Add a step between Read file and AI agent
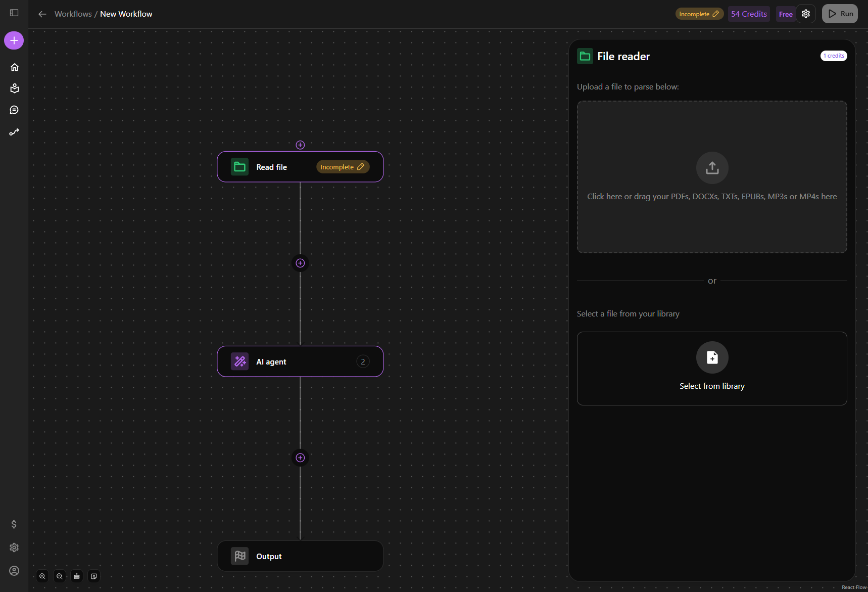868x592 pixels. [x=300, y=263]
